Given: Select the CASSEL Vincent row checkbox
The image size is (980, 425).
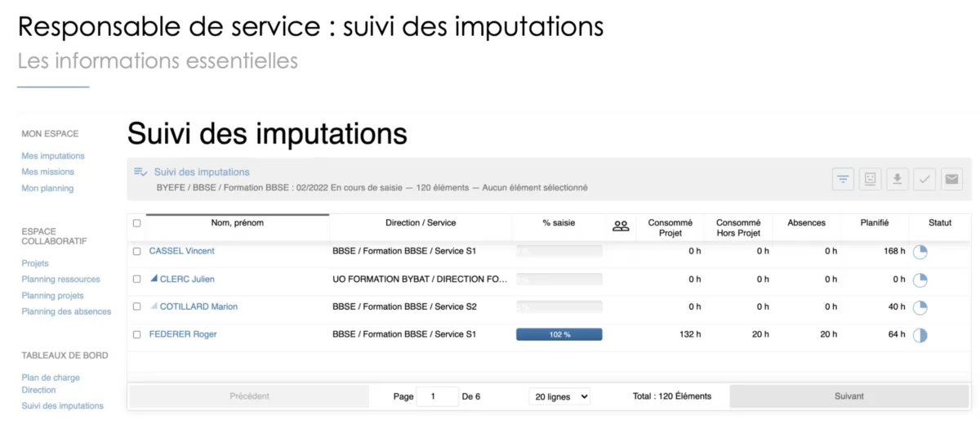Looking at the screenshot, I should (x=137, y=251).
